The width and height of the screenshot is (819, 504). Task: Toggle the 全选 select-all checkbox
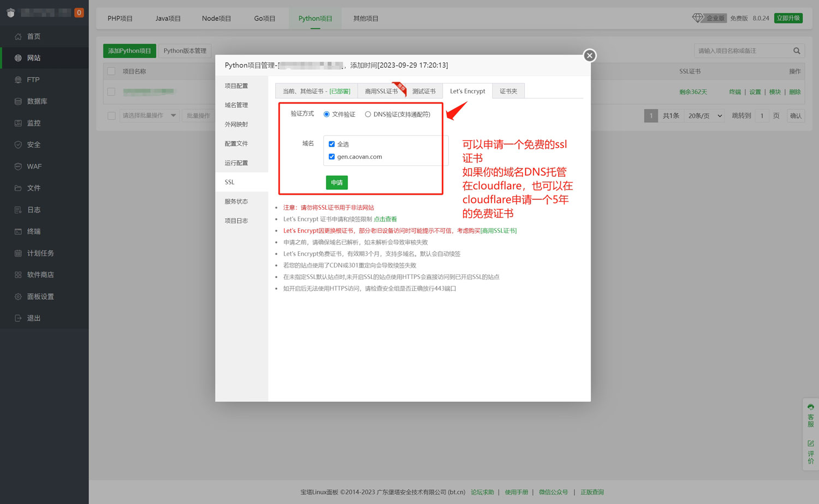click(x=331, y=144)
